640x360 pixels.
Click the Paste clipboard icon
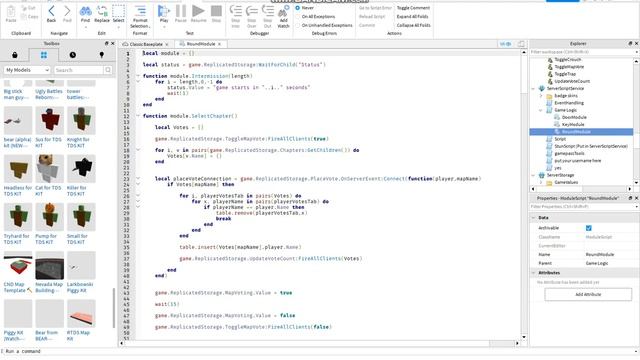point(11,11)
